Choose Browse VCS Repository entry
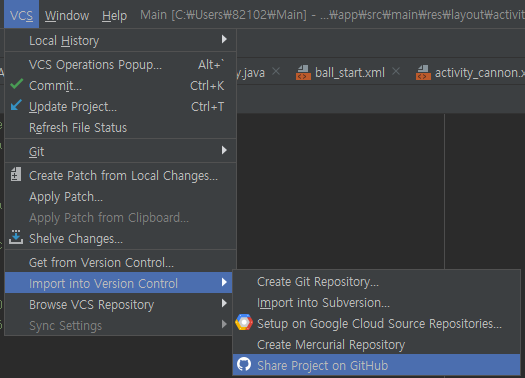 [119, 304]
